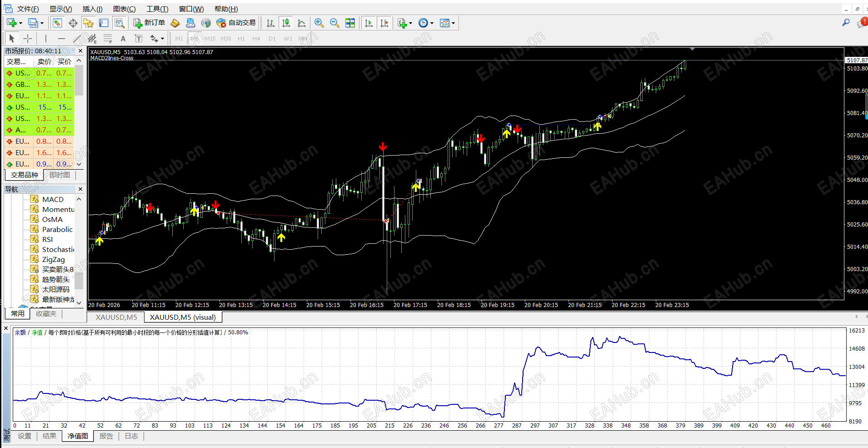Select the XAUUSD,M5 chart tab

click(x=116, y=317)
